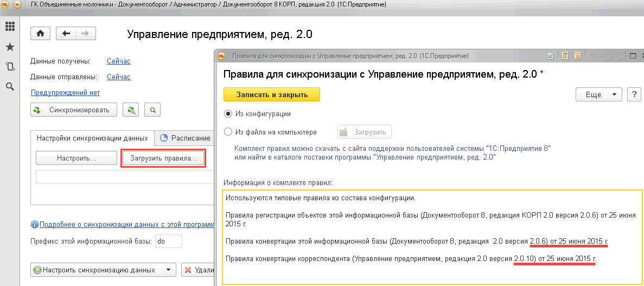This screenshot has width=644, height=286.
Task: Click line Используются типовые правила из состава конфигурации
Action: pyautogui.click(x=321, y=198)
